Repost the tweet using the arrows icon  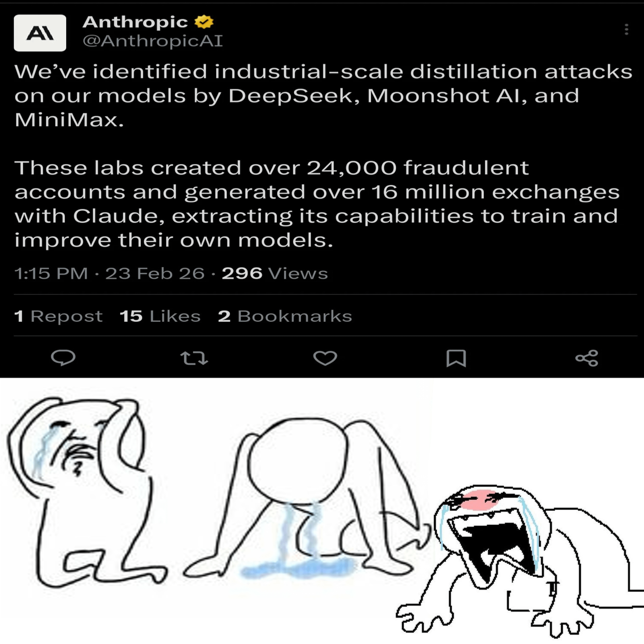[x=194, y=358]
